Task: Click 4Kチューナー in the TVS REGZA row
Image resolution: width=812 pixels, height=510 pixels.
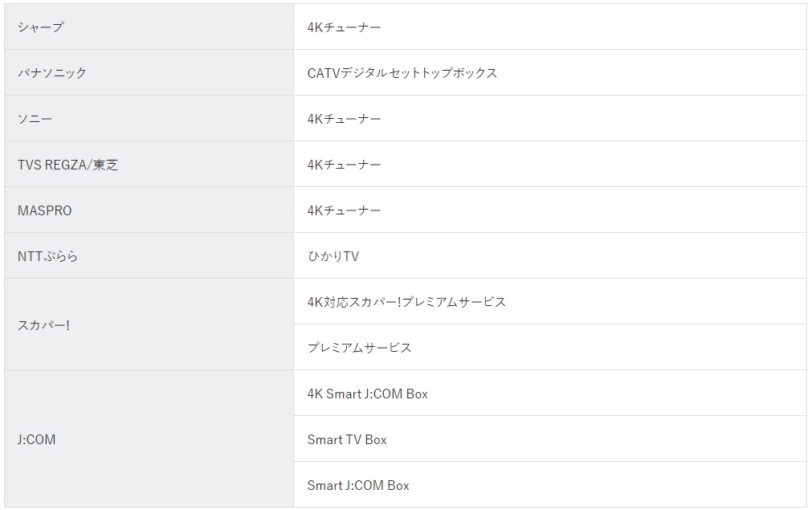Action: (344, 164)
